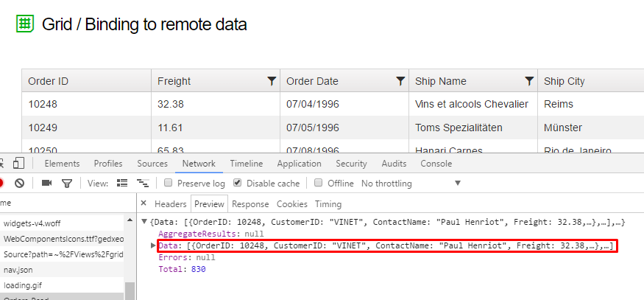This screenshot has width=644, height=300.
Task: Switch to large request rows view
Action: [x=123, y=183]
